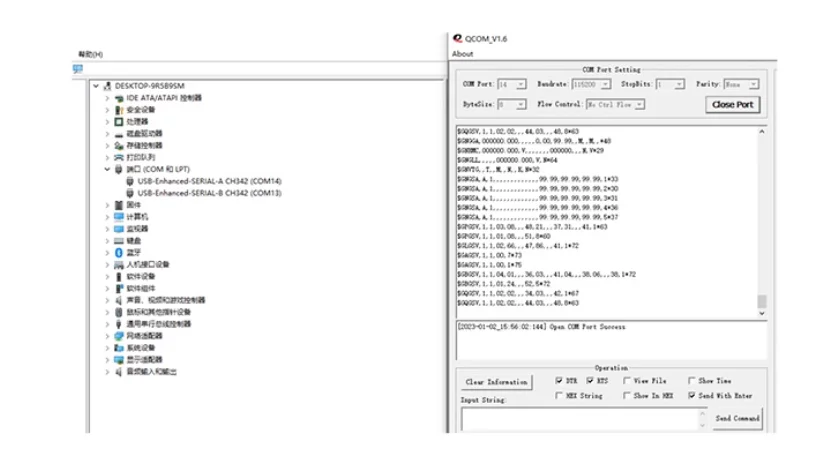Screen dimensions: 833x452
Task: Click the network adapter (网络适配器) icon
Action: [118, 336]
